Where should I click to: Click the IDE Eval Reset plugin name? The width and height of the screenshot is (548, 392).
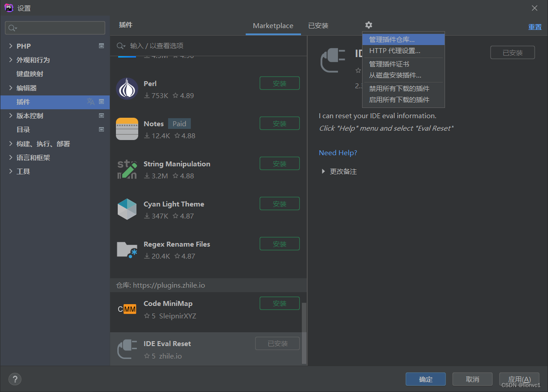(x=167, y=343)
